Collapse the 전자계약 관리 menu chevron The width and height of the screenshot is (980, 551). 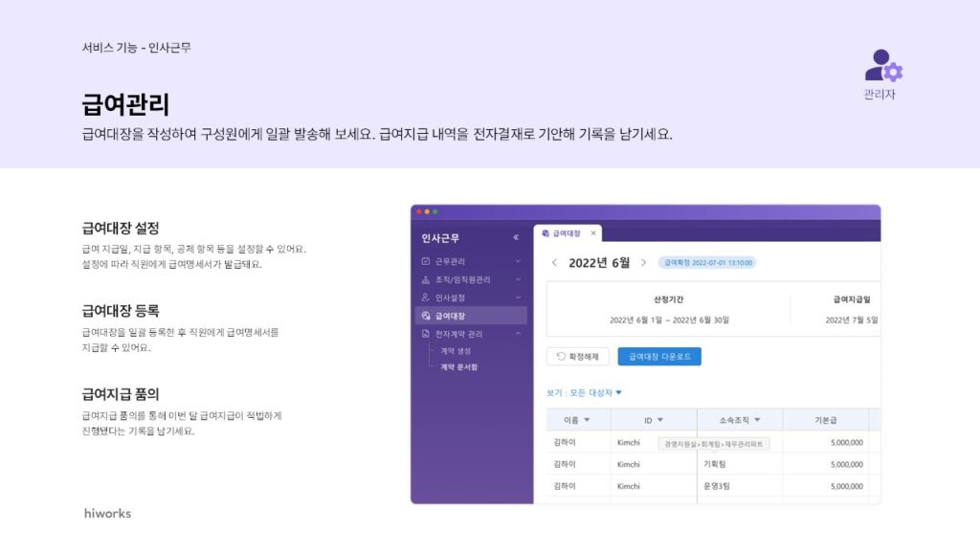coord(518,334)
